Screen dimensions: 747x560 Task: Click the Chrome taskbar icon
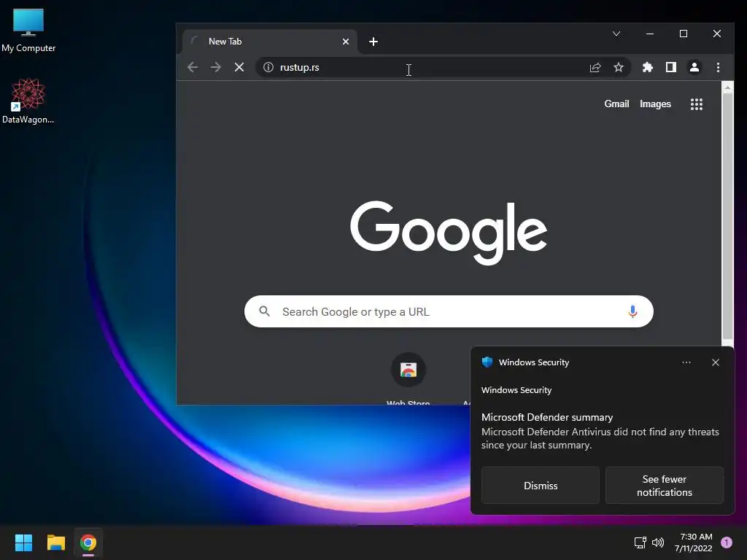[88, 542]
